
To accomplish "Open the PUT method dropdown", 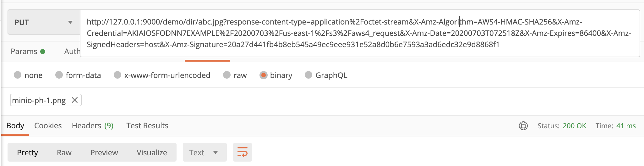I will click(44, 22).
